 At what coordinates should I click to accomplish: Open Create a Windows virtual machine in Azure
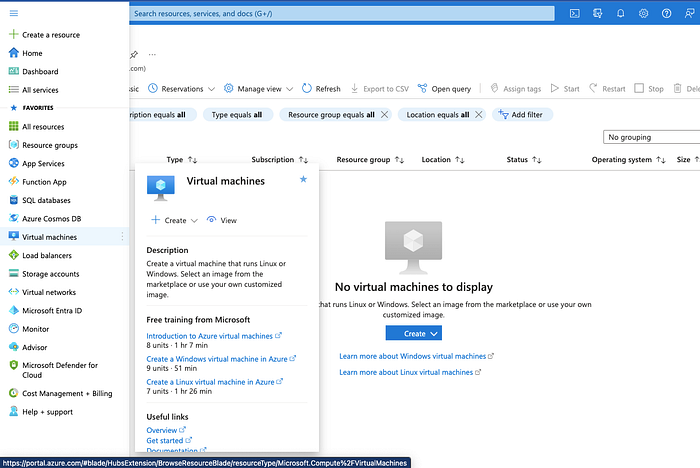[x=217, y=359]
